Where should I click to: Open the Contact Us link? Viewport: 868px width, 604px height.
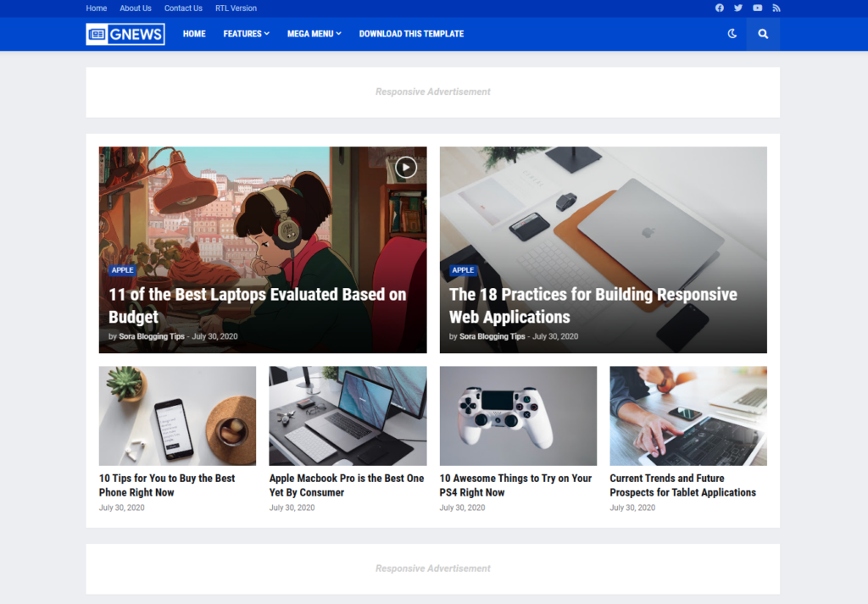183,8
